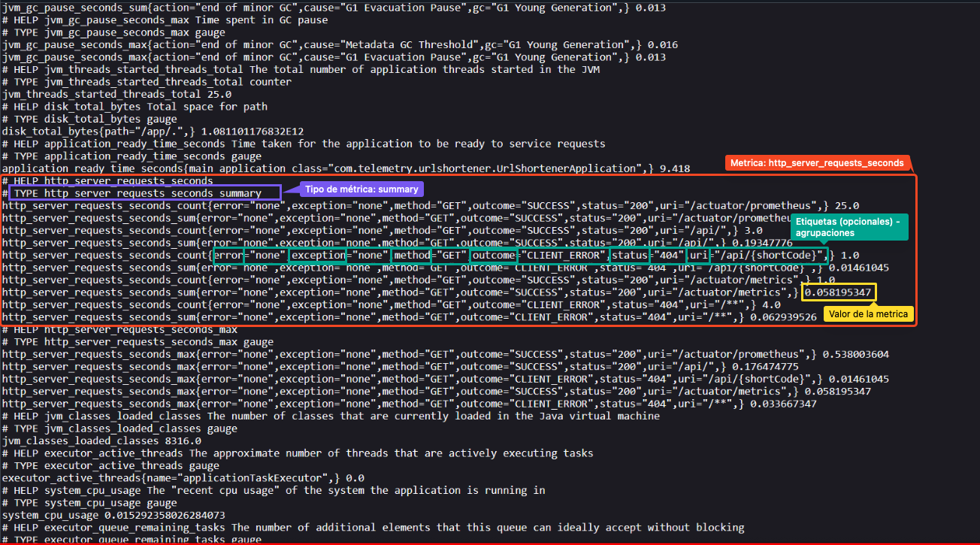Click the highlighted outcome="CLIENT_ERROR" label box

point(539,255)
